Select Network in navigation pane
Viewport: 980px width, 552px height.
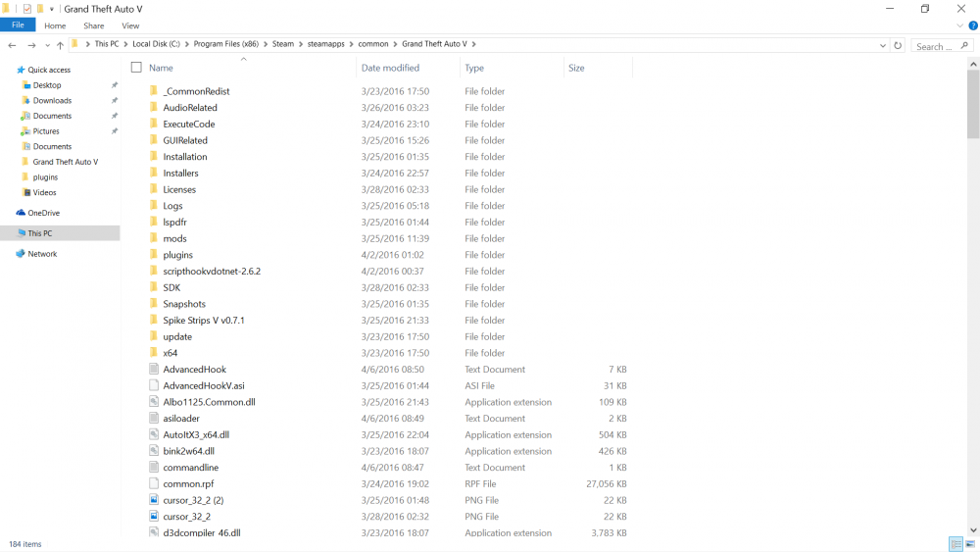pos(42,254)
